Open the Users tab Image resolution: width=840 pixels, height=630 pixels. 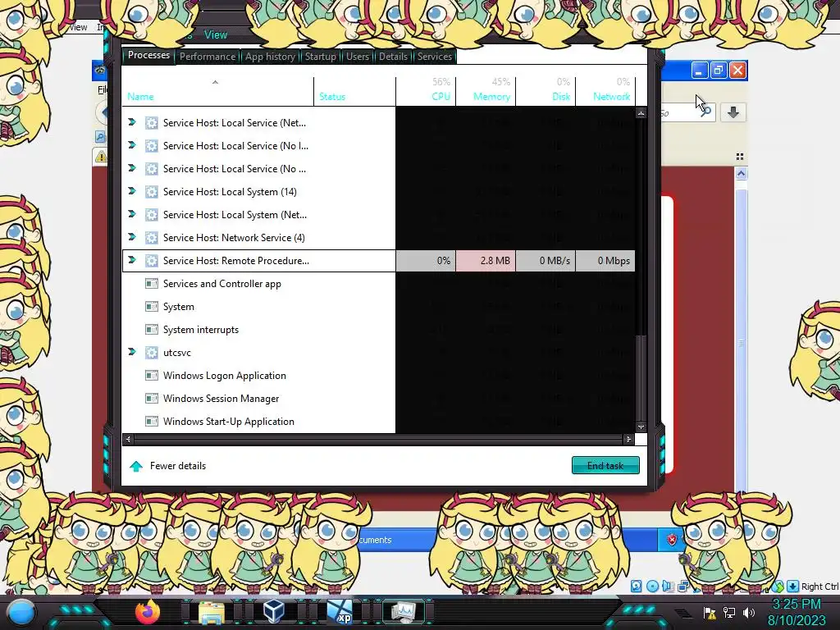click(x=358, y=57)
